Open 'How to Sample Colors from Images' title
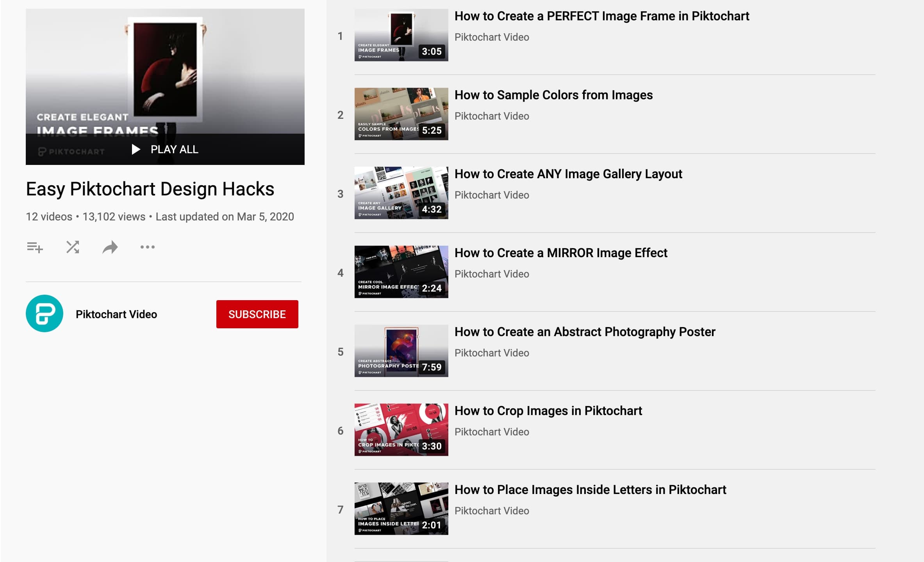Image resolution: width=924 pixels, height=562 pixels. click(553, 95)
